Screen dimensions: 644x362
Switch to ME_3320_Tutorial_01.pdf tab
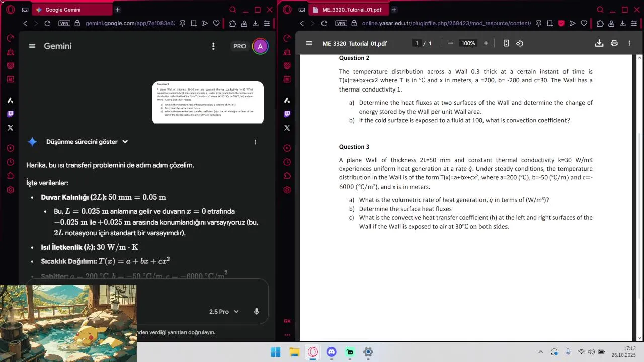349,10
